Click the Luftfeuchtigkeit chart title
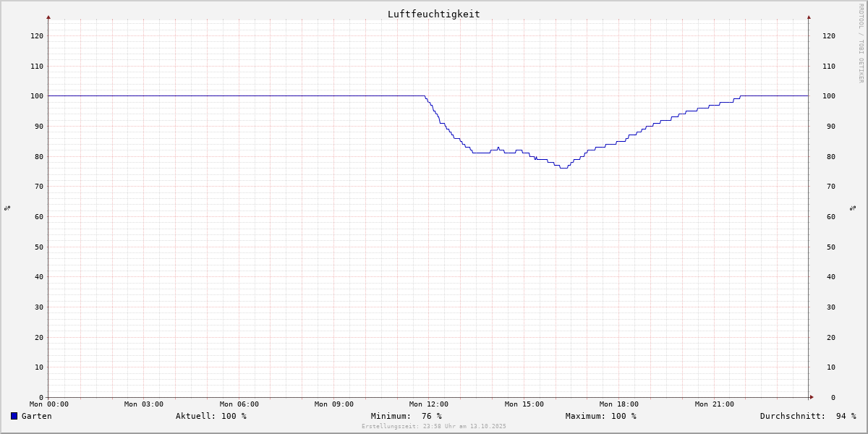Image resolution: width=868 pixels, height=434 pixels. pos(433,14)
